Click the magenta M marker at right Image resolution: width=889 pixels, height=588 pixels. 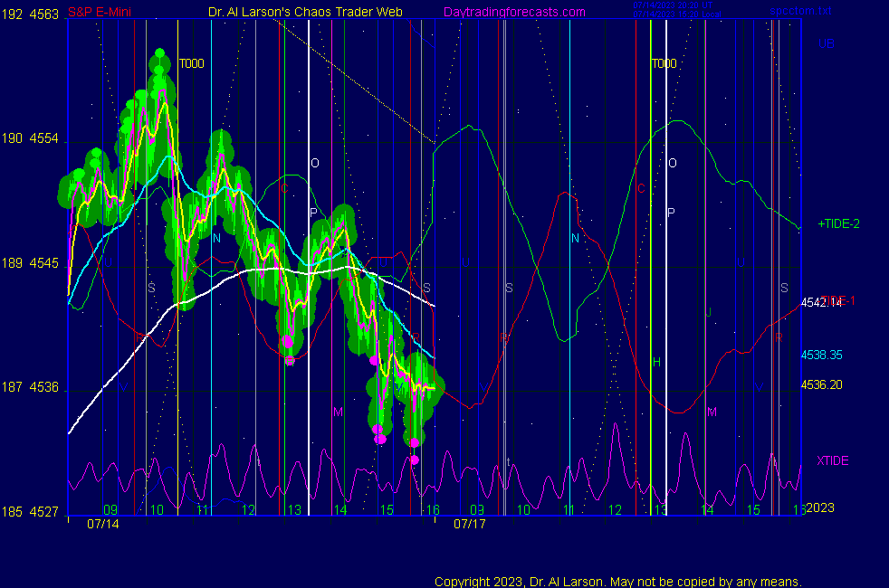click(x=712, y=412)
